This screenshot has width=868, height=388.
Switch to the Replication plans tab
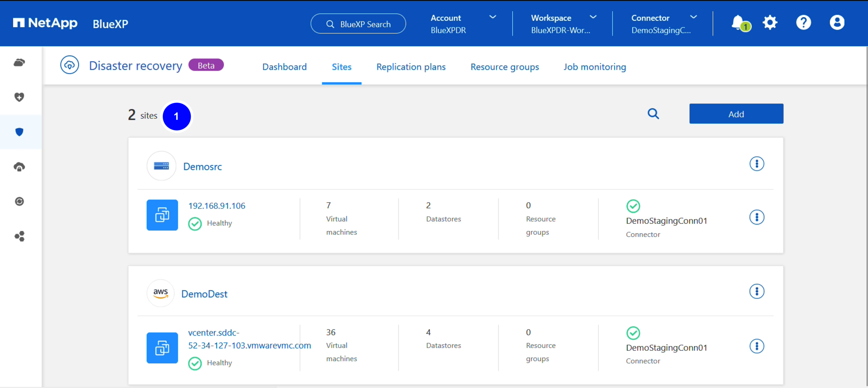point(411,67)
